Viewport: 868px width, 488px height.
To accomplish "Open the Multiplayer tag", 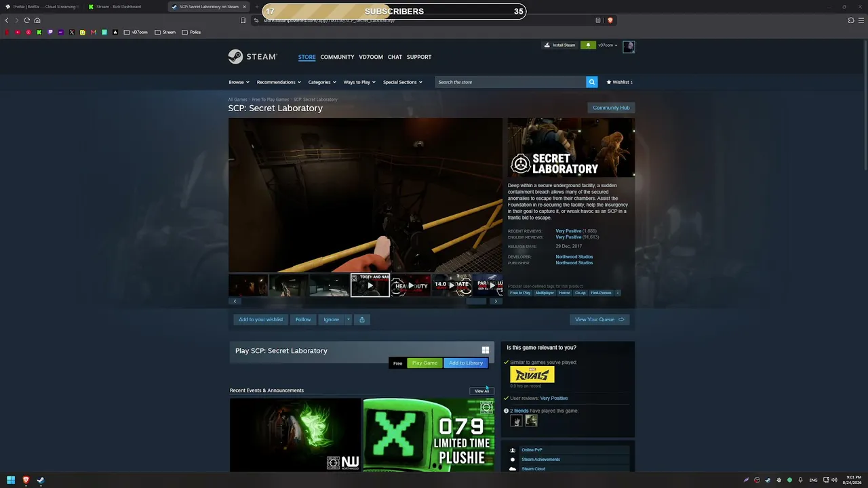I will (545, 293).
